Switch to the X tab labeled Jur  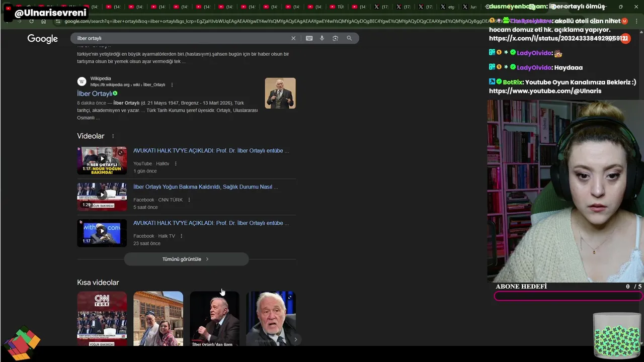pyautogui.click(x=469, y=7)
